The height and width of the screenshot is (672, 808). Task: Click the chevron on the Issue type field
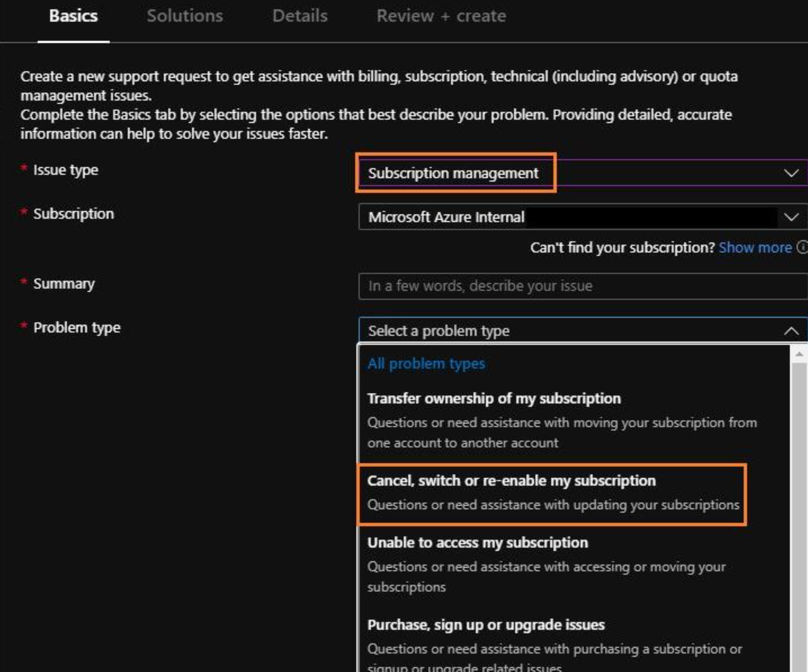coord(792,174)
